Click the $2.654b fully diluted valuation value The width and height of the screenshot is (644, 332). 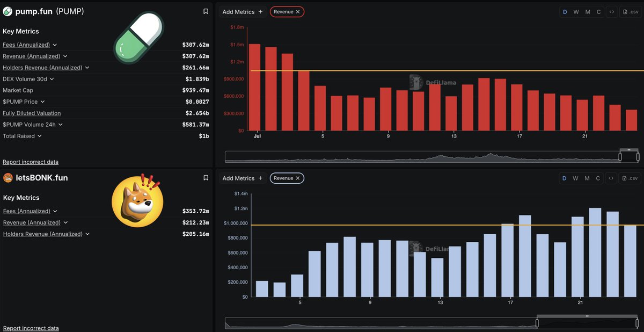click(x=197, y=113)
